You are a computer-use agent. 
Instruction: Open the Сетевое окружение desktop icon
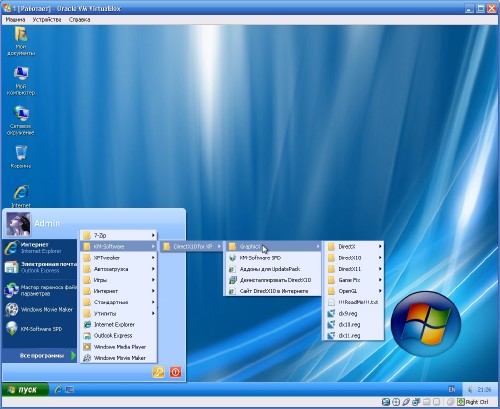click(21, 121)
